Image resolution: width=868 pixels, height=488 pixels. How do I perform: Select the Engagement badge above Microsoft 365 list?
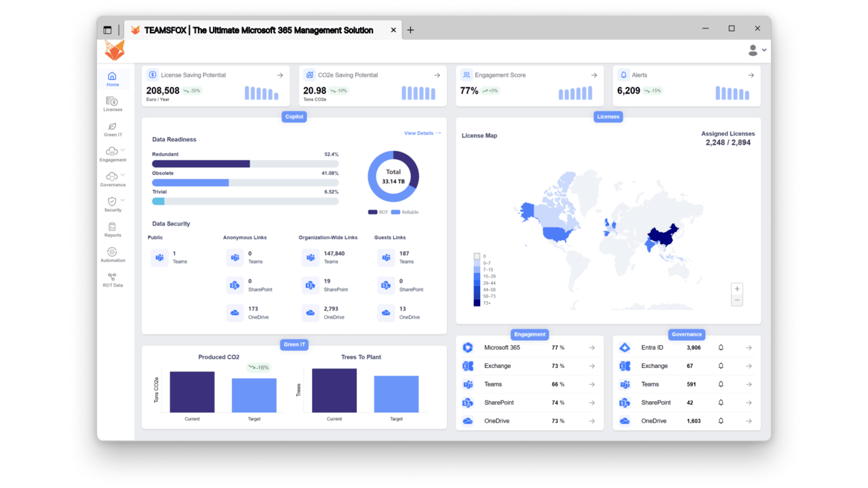coord(530,334)
